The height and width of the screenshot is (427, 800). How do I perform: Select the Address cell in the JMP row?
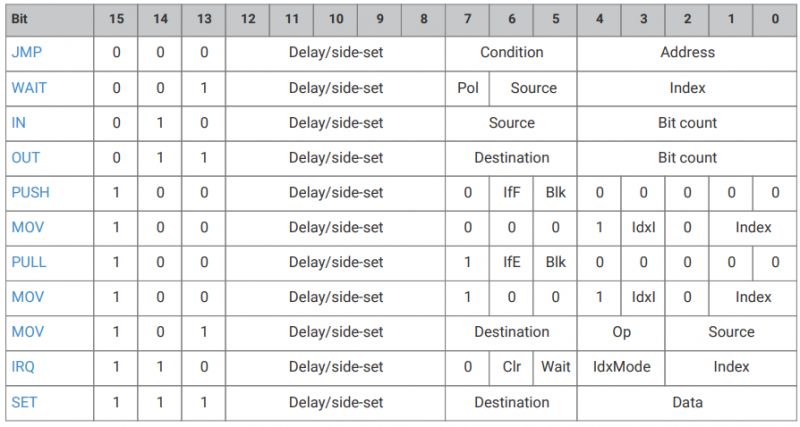point(687,53)
